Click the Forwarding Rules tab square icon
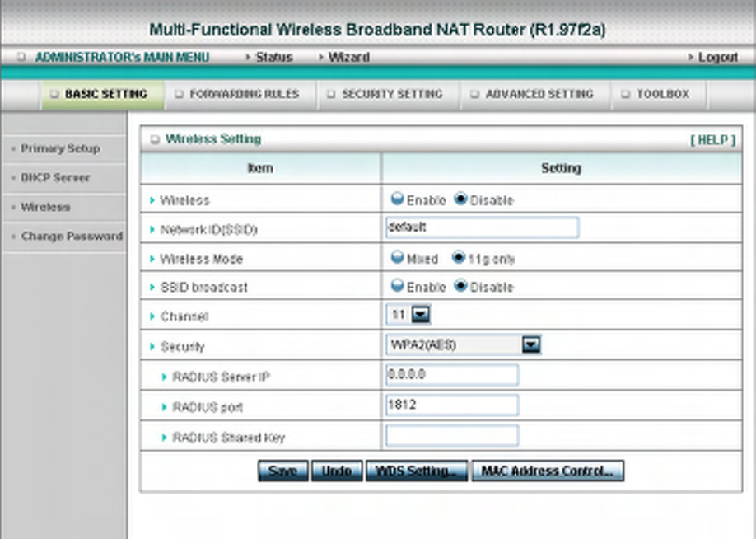Screen dimensions: 756x539 coord(179,94)
